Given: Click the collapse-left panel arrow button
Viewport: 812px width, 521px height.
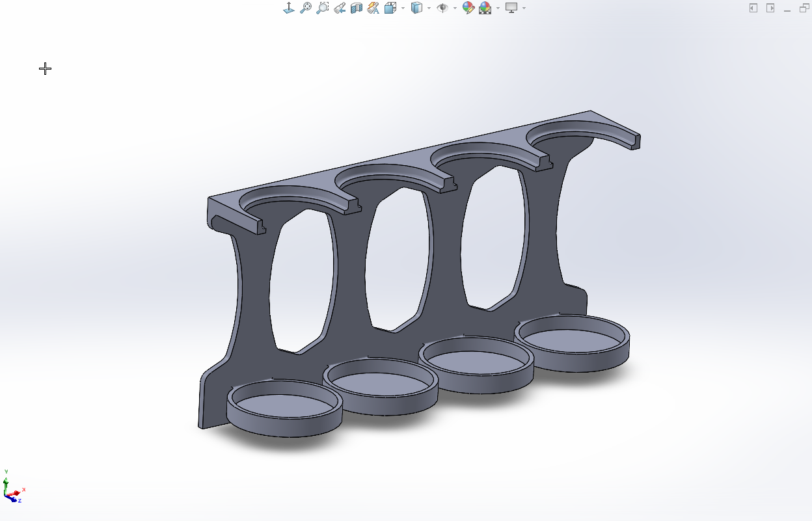Looking at the screenshot, I should pos(753,8).
